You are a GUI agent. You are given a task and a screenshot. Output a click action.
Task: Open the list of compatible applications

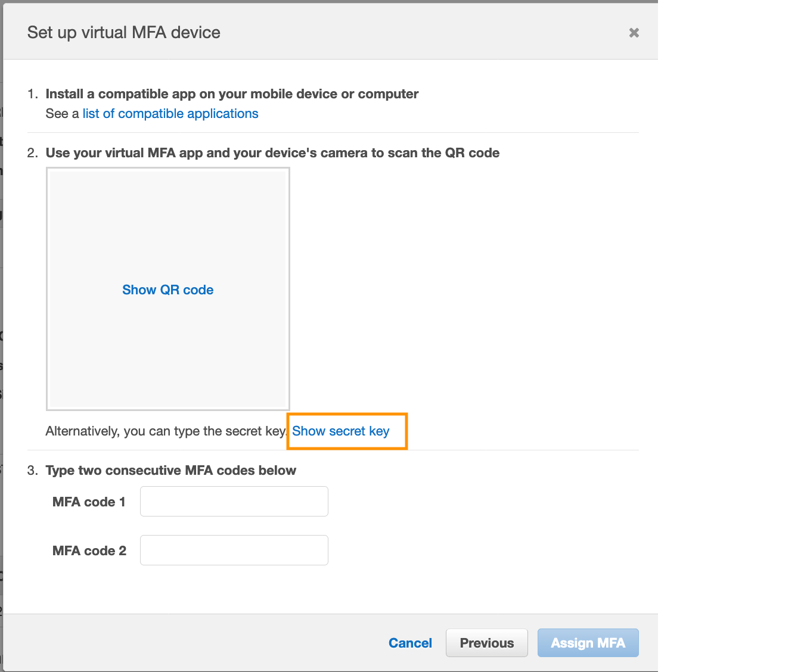[x=170, y=113]
